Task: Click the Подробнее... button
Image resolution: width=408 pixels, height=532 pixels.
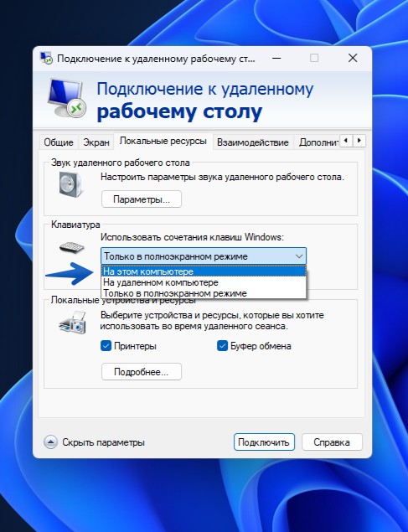Action: 142,372
